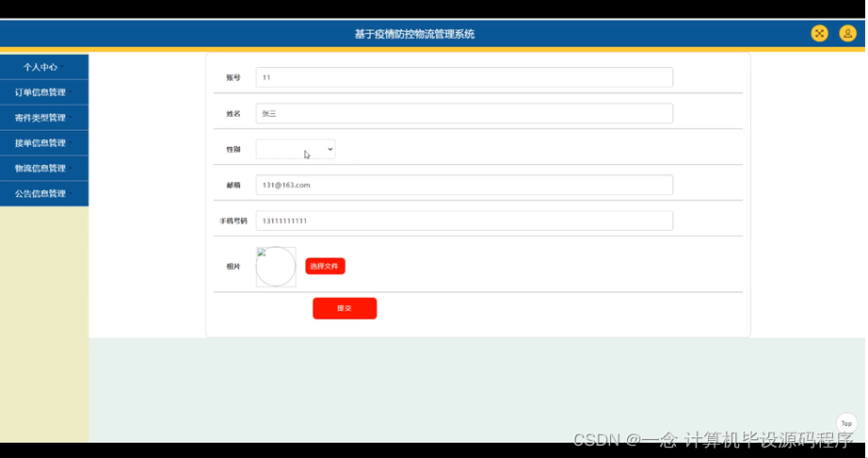Open 公告信息管理 sidebar menu
Screen dimensions: 868x458
(x=44, y=194)
